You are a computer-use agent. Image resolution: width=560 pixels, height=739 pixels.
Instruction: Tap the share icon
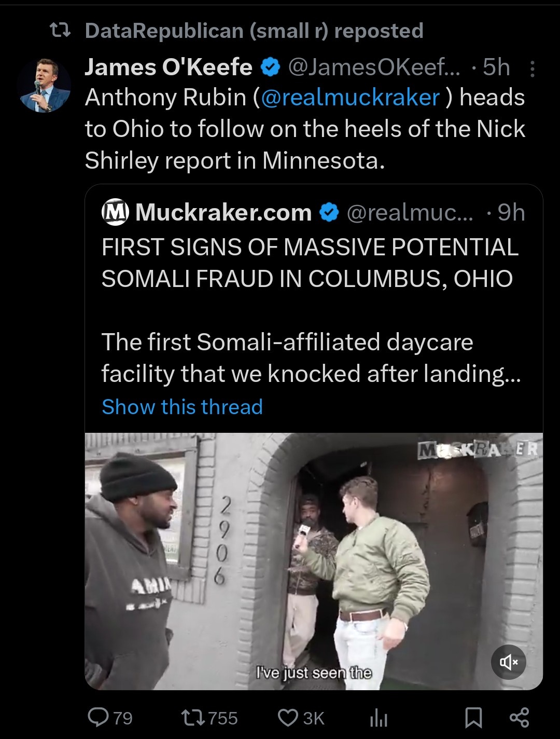tap(519, 717)
